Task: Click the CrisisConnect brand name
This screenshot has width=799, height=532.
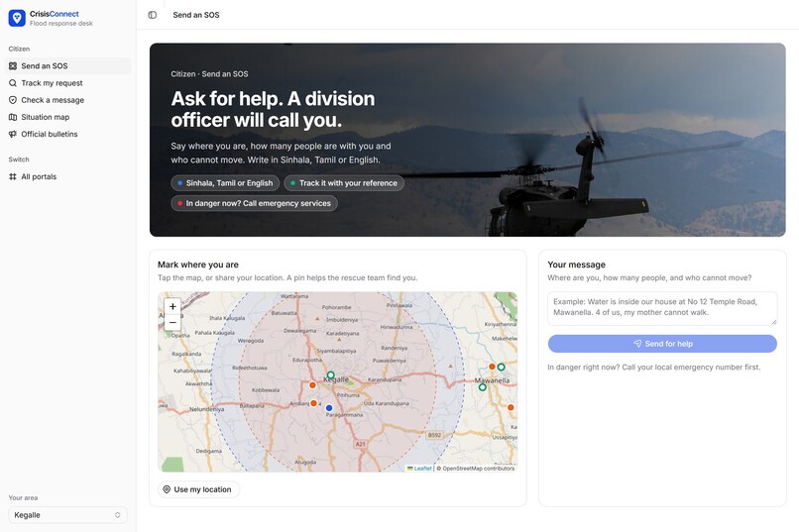Action: (54, 14)
